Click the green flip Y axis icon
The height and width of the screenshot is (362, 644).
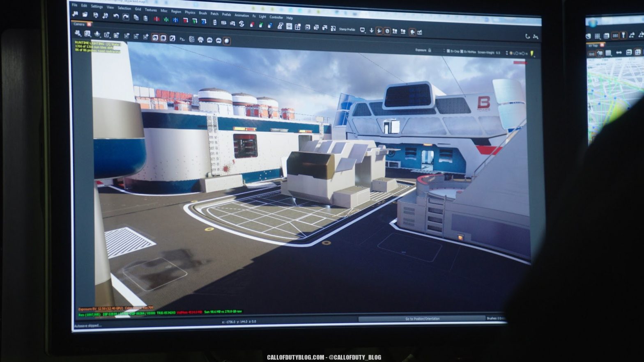[x=166, y=19]
